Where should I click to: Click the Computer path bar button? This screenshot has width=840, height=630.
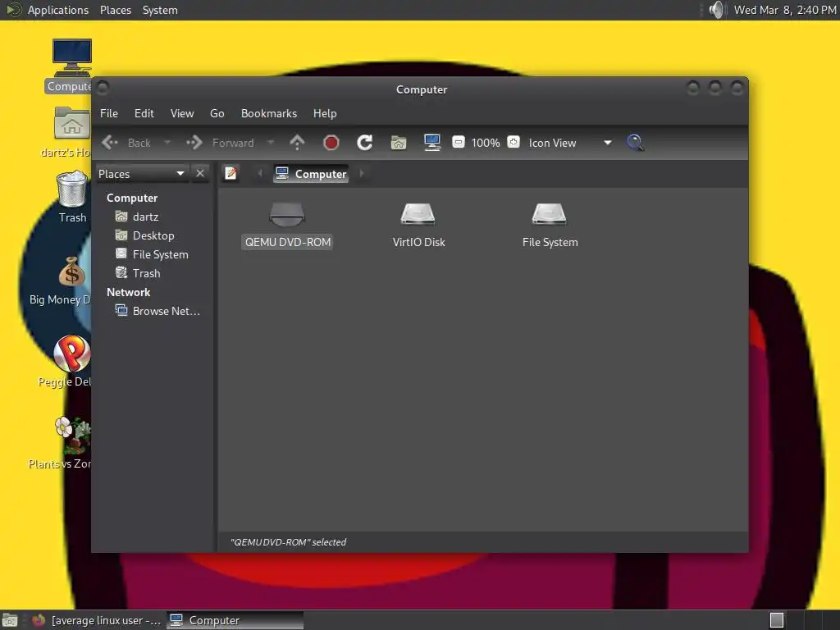pos(311,174)
